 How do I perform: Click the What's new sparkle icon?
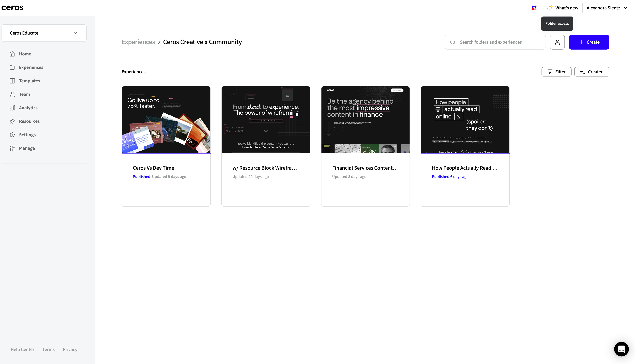coord(550,8)
